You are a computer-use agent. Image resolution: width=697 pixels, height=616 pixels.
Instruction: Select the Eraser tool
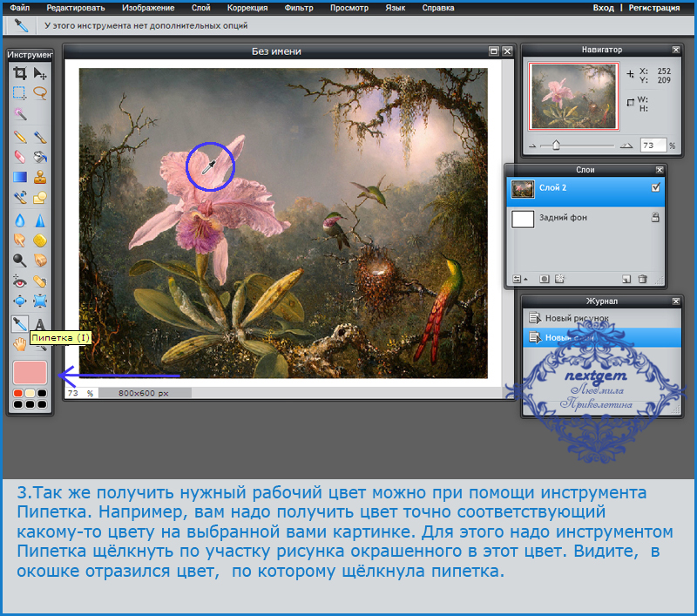coord(19,157)
